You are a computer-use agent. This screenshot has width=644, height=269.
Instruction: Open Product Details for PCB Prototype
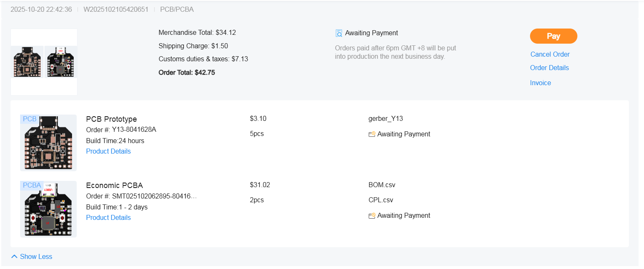108,151
